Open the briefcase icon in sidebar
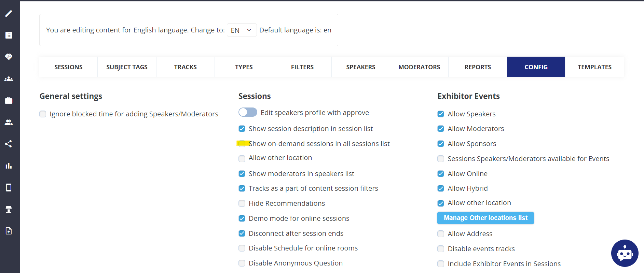Image resolution: width=644 pixels, height=273 pixels. click(9, 100)
